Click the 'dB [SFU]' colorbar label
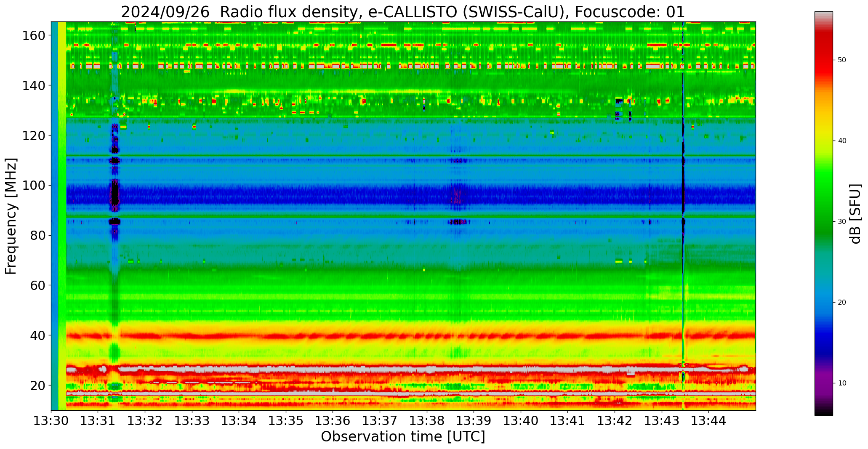 [855, 214]
